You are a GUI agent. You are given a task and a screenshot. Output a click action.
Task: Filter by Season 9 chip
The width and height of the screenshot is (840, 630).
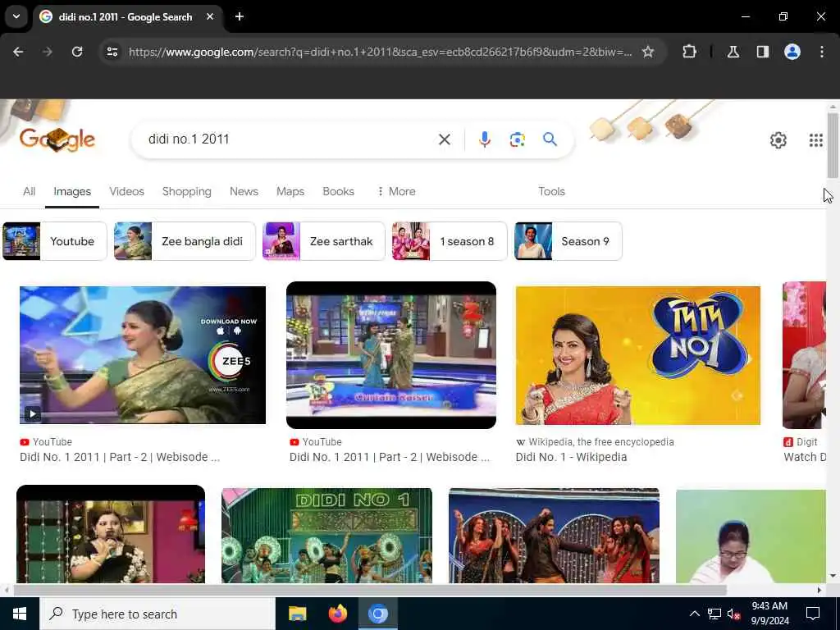(568, 241)
